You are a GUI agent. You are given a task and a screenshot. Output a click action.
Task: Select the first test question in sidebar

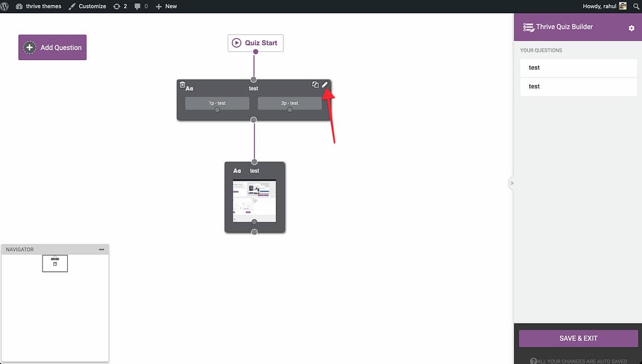(578, 68)
